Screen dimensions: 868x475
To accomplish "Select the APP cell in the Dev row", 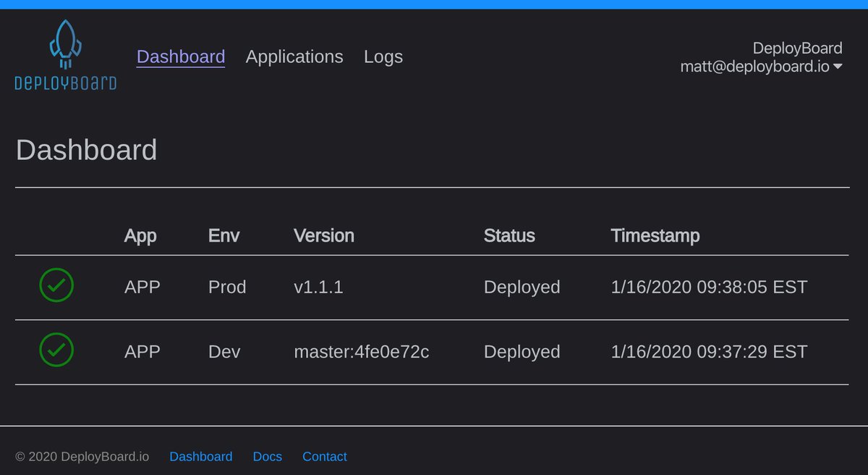I will 142,351.
